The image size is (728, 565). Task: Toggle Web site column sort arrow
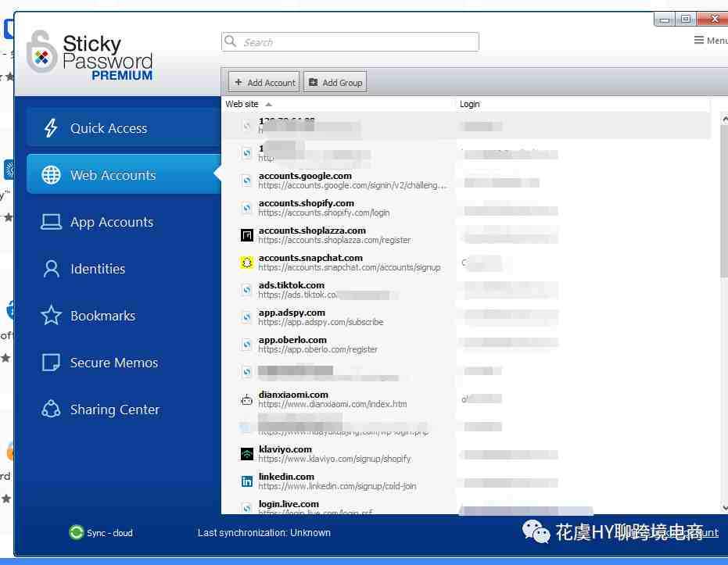pos(268,105)
